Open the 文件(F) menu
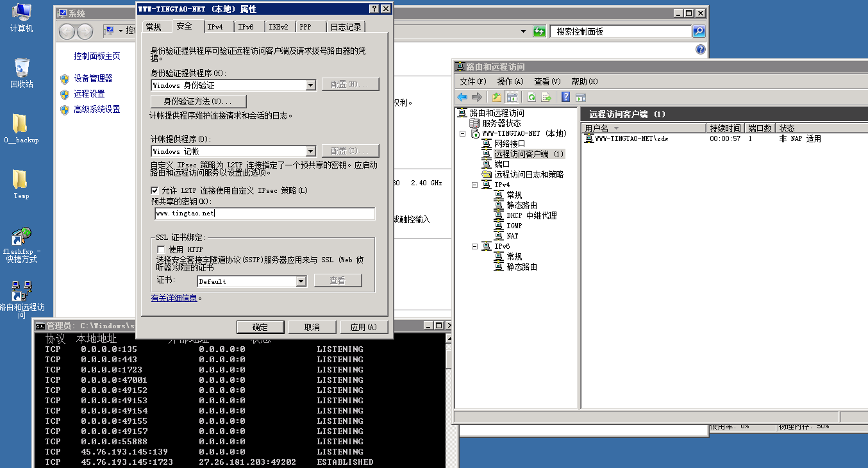The height and width of the screenshot is (468, 868). click(x=473, y=81)
